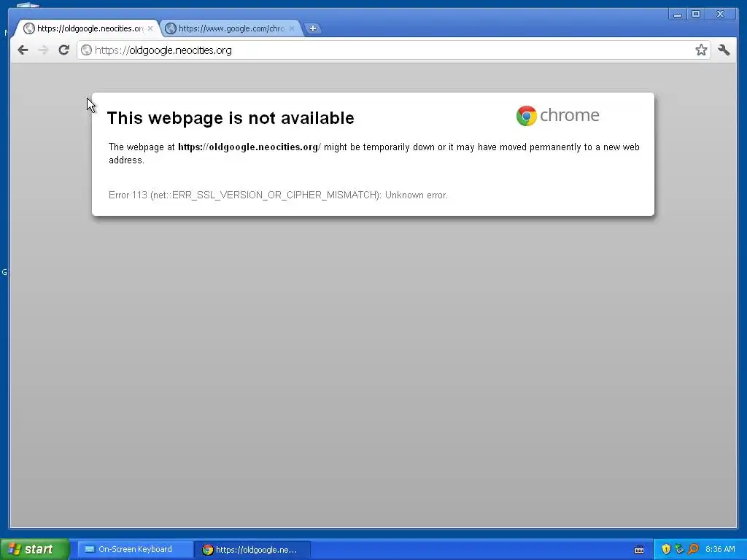Open the Windows Start menu
The width and height of the screenshot is (747, 560).
[34, 550]
